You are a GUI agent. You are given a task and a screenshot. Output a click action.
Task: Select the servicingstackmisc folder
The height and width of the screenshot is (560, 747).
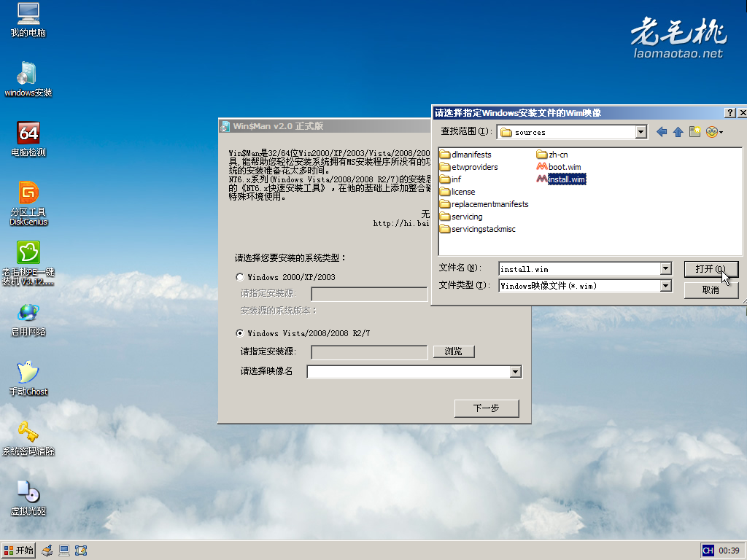pyautogui.click(x=478, y=228)
